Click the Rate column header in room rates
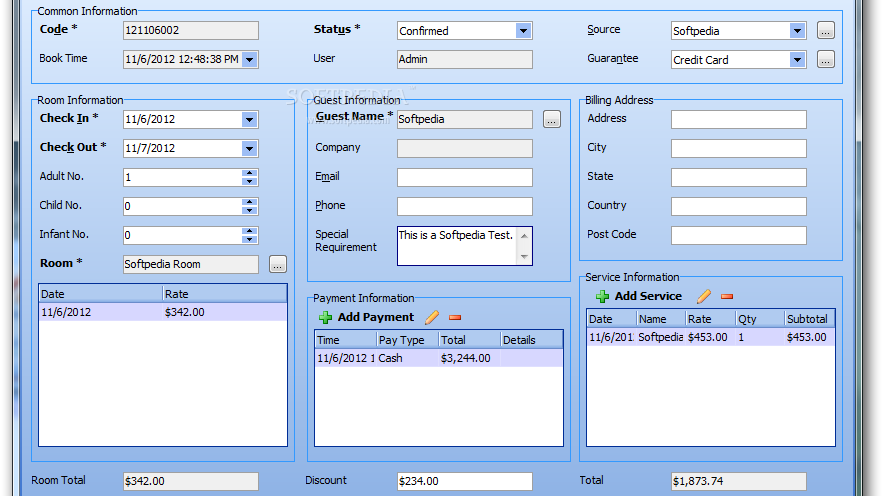 [224, 294]
